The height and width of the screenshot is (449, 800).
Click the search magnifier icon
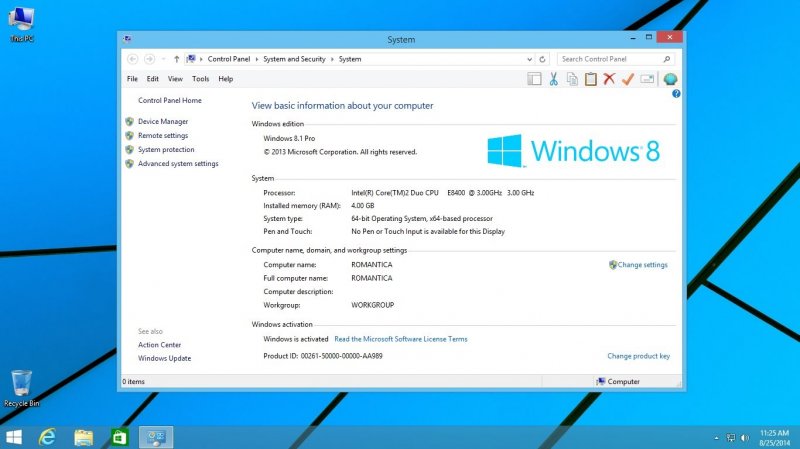click(x=666, y=59)
